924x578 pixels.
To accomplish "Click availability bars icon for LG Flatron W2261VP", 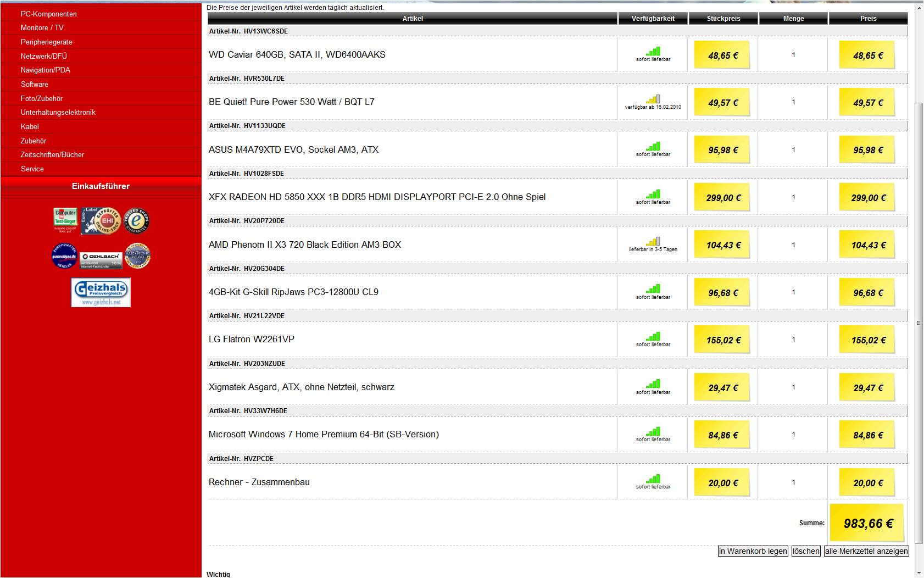I will coord(653,336).
